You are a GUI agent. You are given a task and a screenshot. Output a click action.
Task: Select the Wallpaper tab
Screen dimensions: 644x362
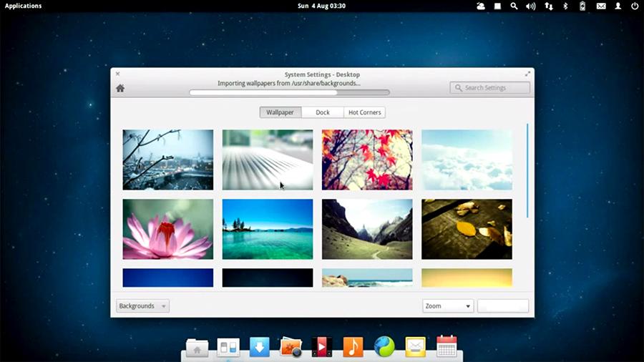point(280,112)
